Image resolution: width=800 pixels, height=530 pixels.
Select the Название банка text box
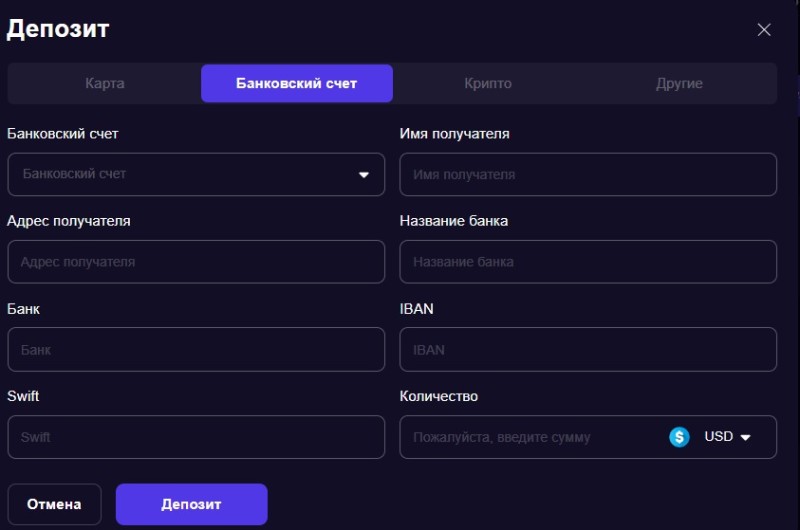[588, 262]
